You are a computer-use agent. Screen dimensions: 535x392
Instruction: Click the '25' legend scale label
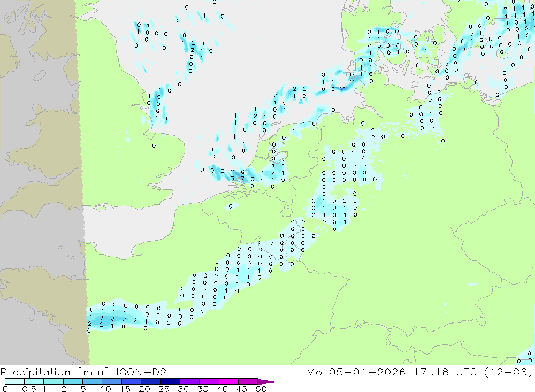point(164,389)
